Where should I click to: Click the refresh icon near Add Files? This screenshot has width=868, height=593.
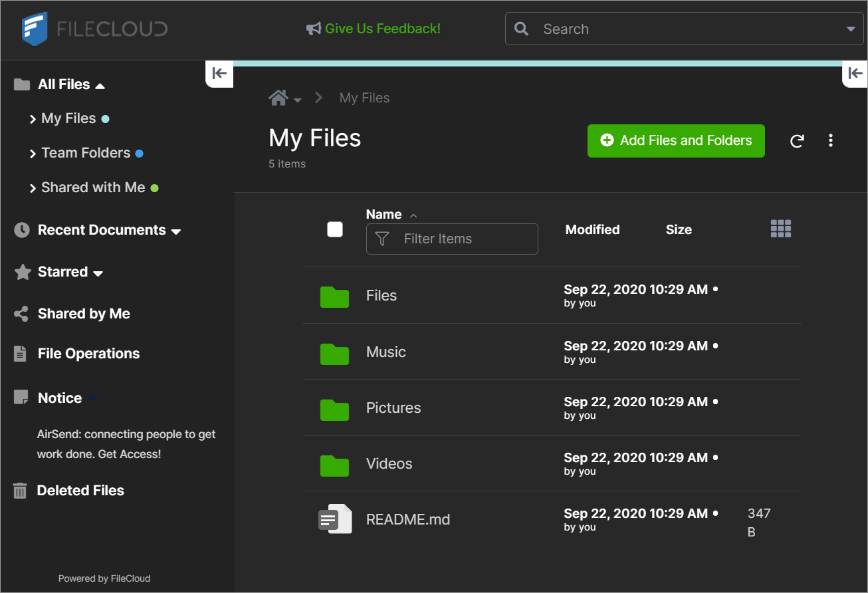pos(797,140)
